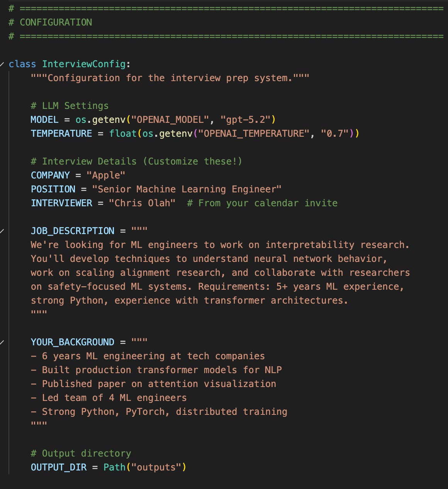448x489 pixels.
Task: Click the OUTPUT_DIR variable name
Action: (59, 467)
